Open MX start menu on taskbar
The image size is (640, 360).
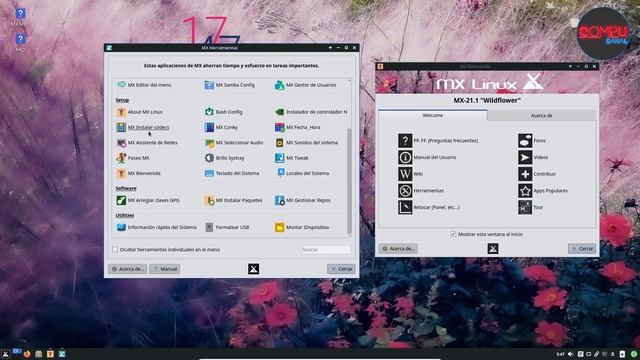(x=5, y=354)
